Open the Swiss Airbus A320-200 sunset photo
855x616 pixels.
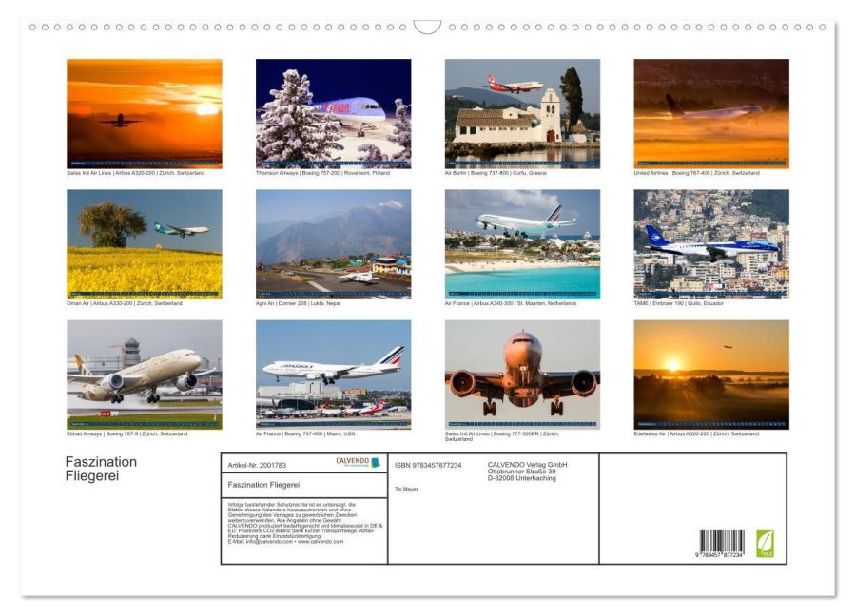[145, 113]
